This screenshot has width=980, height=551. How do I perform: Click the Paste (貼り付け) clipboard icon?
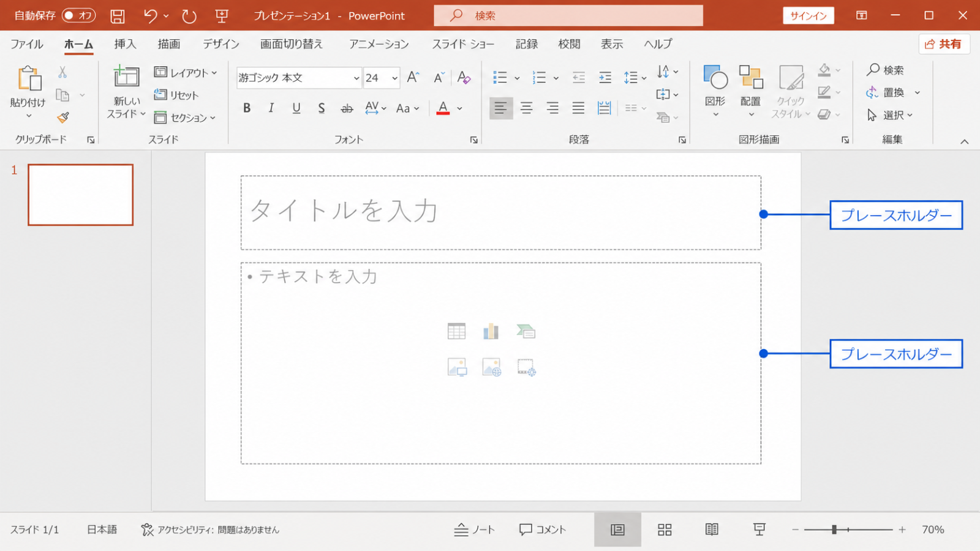[x=29, y=78]
